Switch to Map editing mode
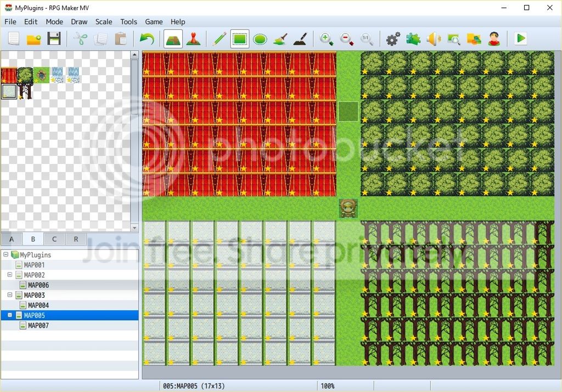 (x=173, y=39)
